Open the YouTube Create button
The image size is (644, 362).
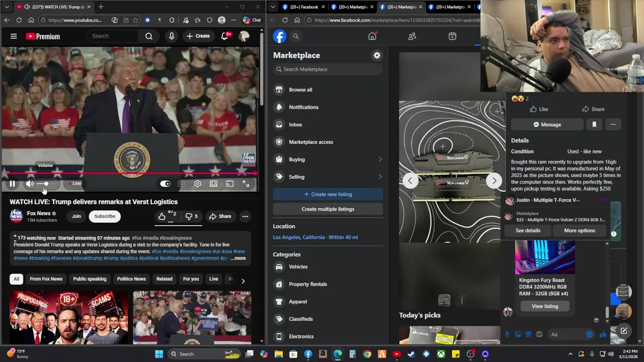pyautogui.click(x=198, y=36)
